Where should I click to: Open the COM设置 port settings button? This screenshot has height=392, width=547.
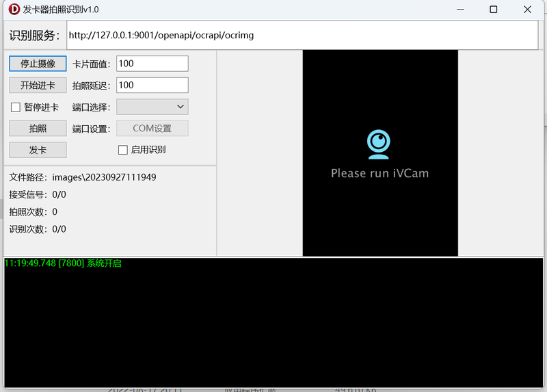[152, 129]
